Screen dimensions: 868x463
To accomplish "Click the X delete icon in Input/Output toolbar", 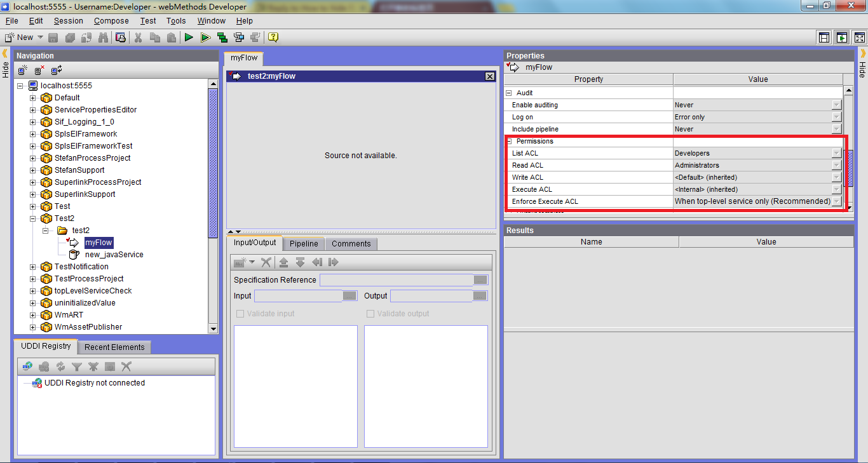I will (266, 262).
